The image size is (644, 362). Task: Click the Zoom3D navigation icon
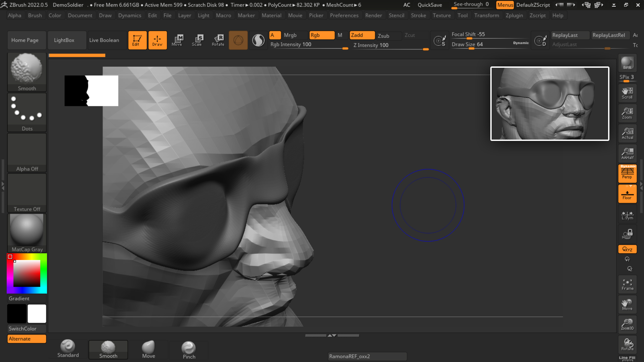(x=627, y=324)
